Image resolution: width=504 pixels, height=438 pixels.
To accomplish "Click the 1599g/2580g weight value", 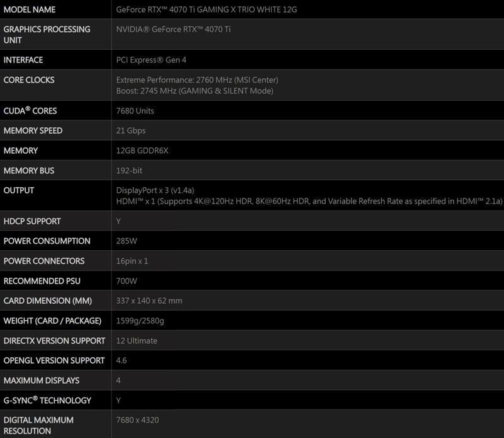I will coord(141,321).
